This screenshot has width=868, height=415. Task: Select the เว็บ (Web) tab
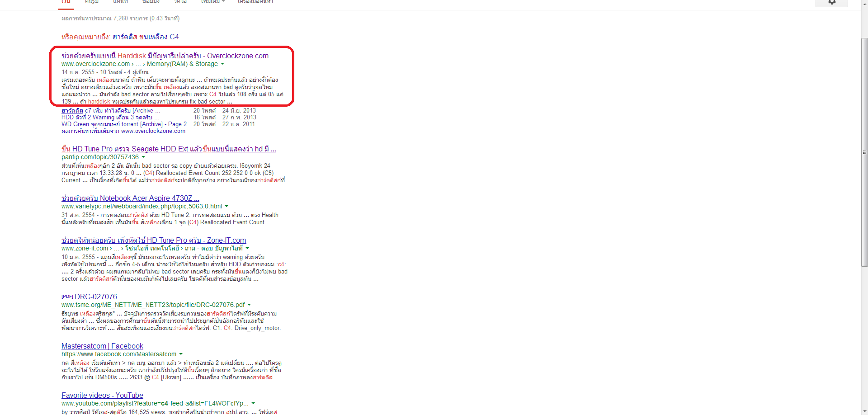click(66, 2)
